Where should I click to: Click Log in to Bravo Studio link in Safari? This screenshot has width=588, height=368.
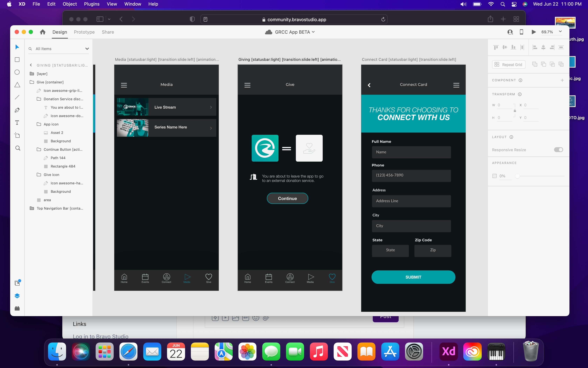click(101, 336)
